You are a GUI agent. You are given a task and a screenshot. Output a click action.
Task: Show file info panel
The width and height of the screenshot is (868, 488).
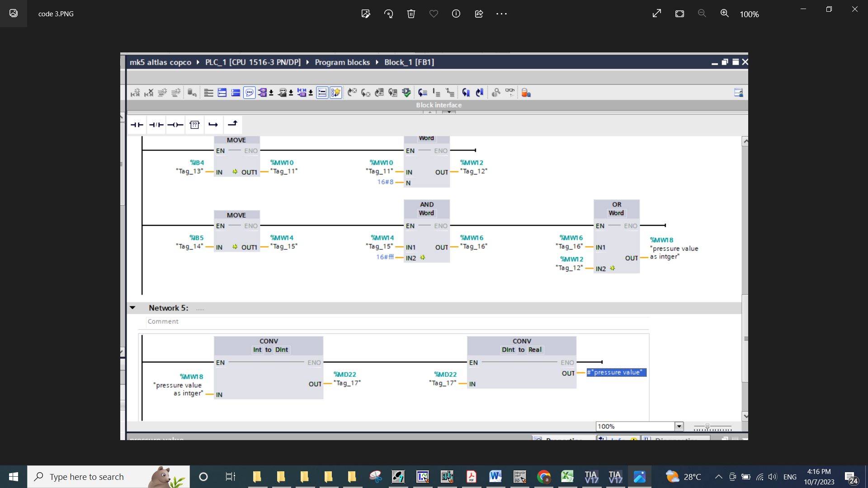tap(456, 14)
